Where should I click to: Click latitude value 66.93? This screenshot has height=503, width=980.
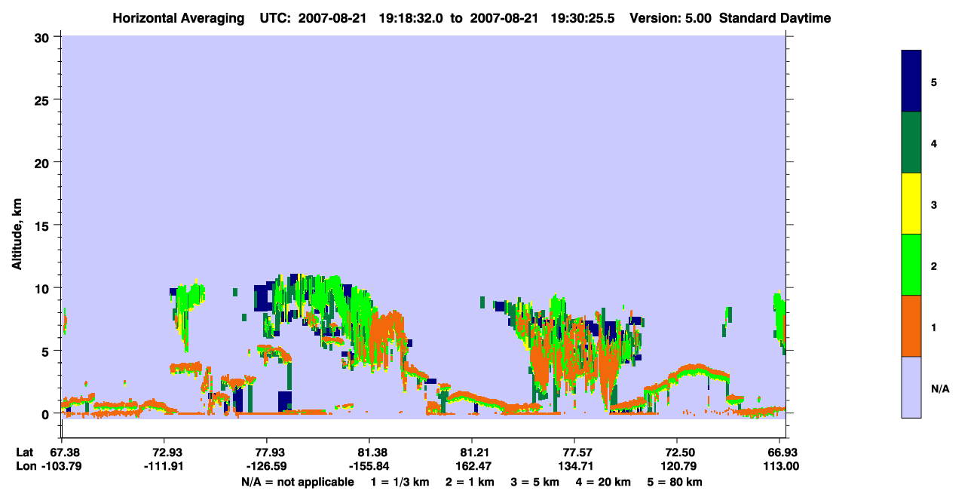(783, 452)
